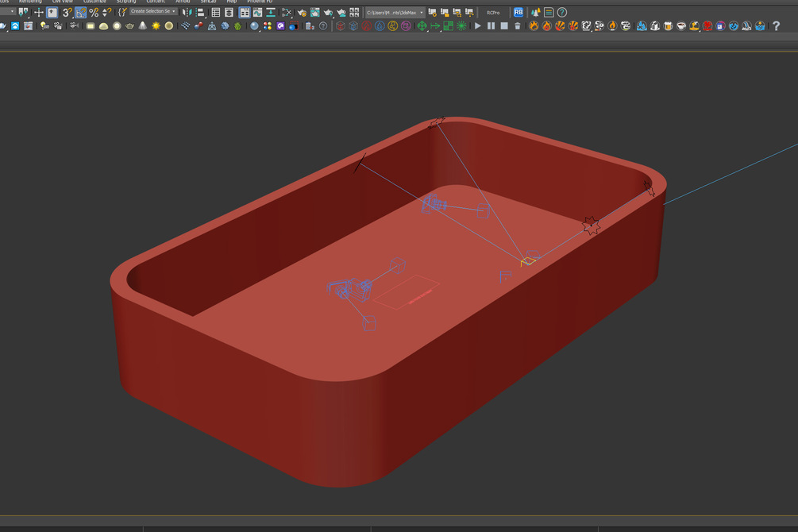Click the trees with bell icon
The height and width of the screenshot is (532, 798).
click(535, 12)
